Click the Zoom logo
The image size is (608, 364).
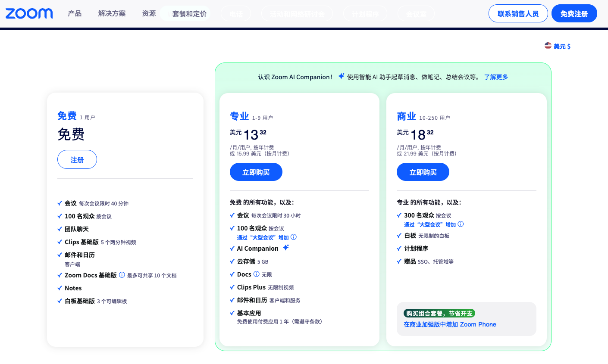(29, 13)
